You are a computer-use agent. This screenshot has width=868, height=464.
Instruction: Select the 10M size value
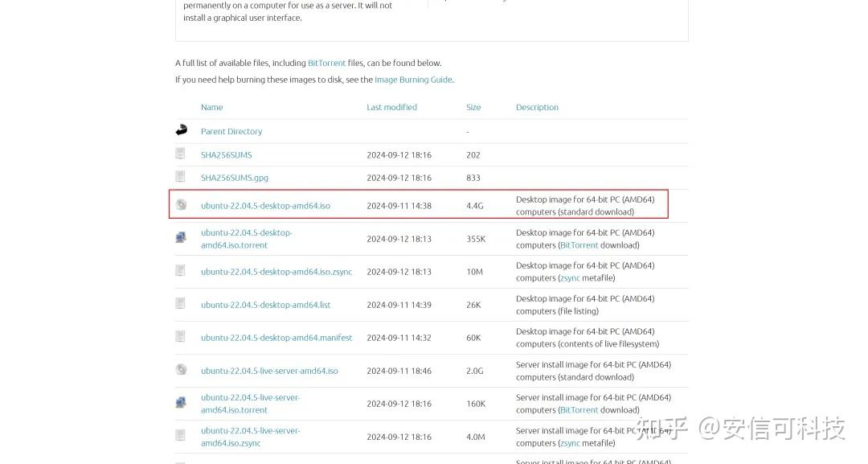(474, 272)
